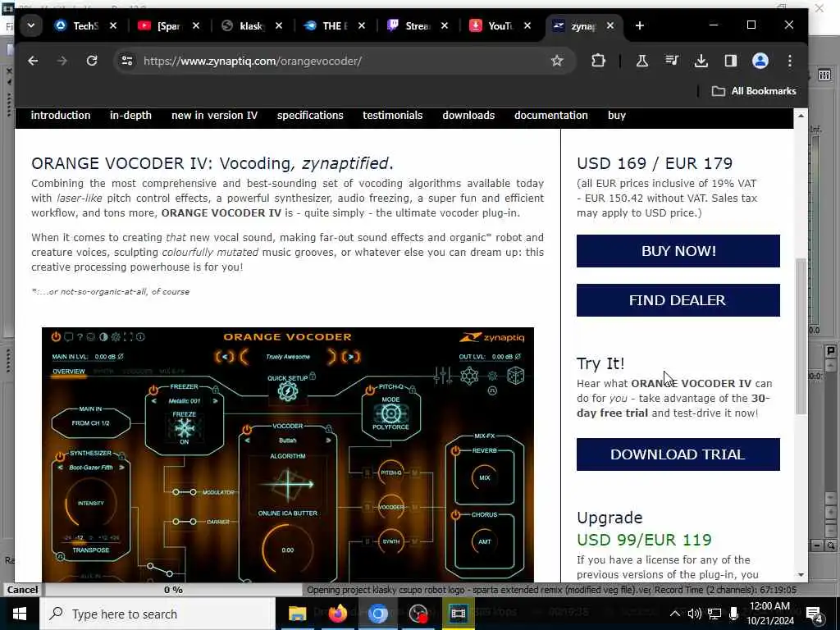Click the buy nav link

pos(617,115)
